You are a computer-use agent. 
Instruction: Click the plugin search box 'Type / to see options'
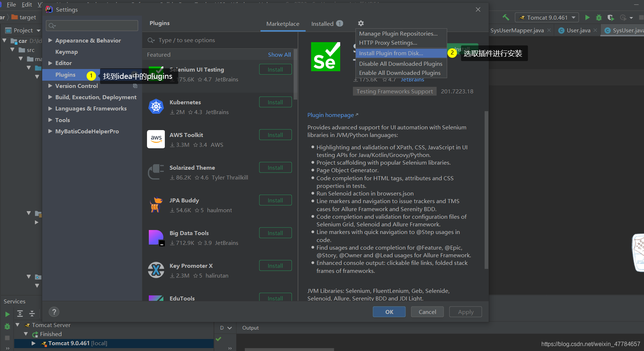(220, 40)
